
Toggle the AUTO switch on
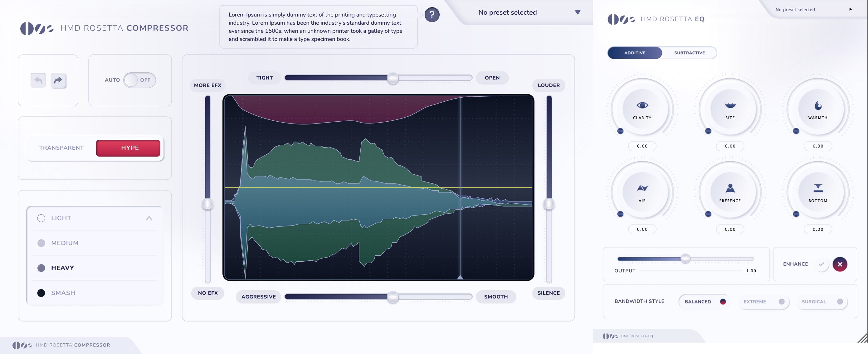[139, 80]
